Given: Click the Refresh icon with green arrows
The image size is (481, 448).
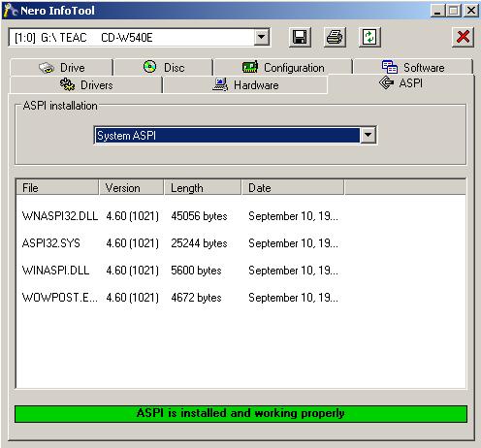Looking at the screenshot, I should [x=369, y=37].
